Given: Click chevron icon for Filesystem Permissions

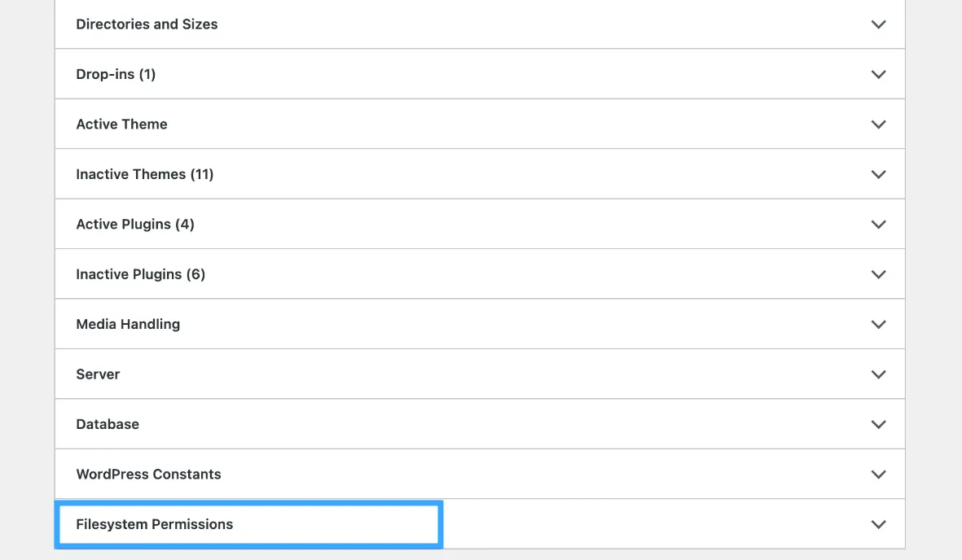Looking at the screenshot, I should pos(879,524).
